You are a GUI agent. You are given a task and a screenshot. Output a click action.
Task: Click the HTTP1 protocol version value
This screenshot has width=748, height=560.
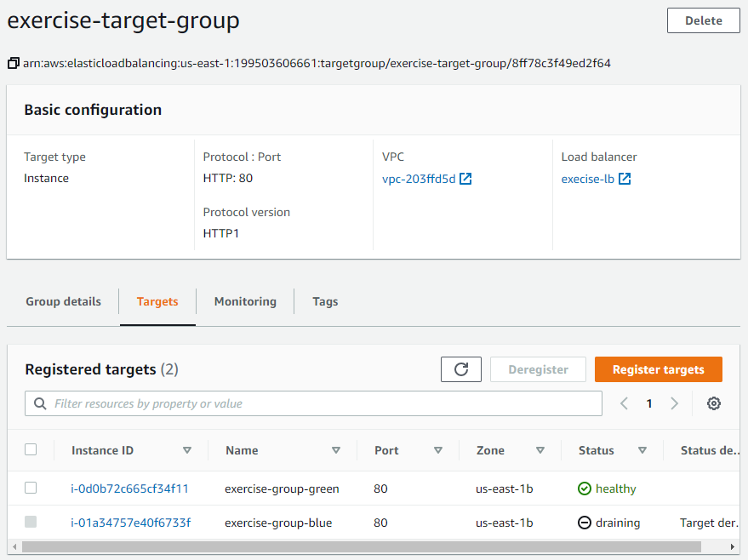(221, 233)
